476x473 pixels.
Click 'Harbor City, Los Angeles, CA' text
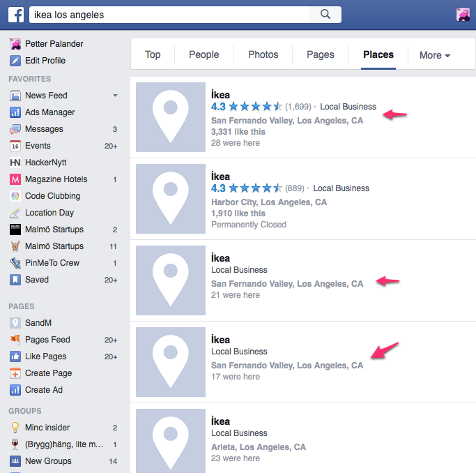point(269,202)
